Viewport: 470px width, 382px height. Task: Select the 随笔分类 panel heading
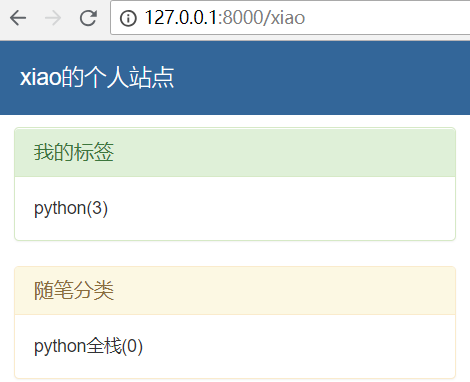(74, 290)
